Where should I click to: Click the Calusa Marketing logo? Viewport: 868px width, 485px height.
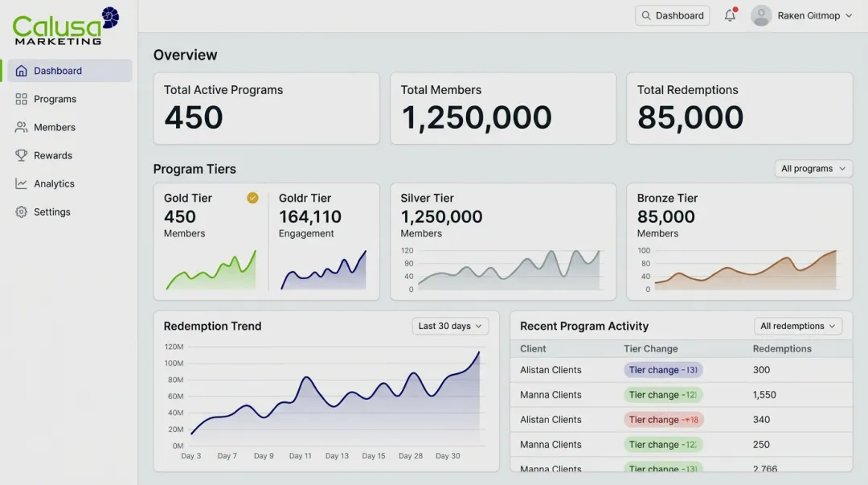coord(66,26)
